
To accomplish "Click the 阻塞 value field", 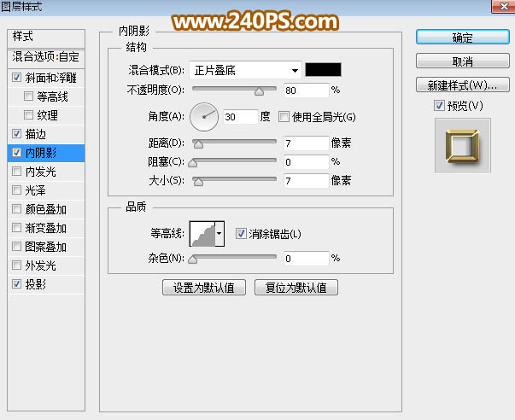I will (306, 162).
